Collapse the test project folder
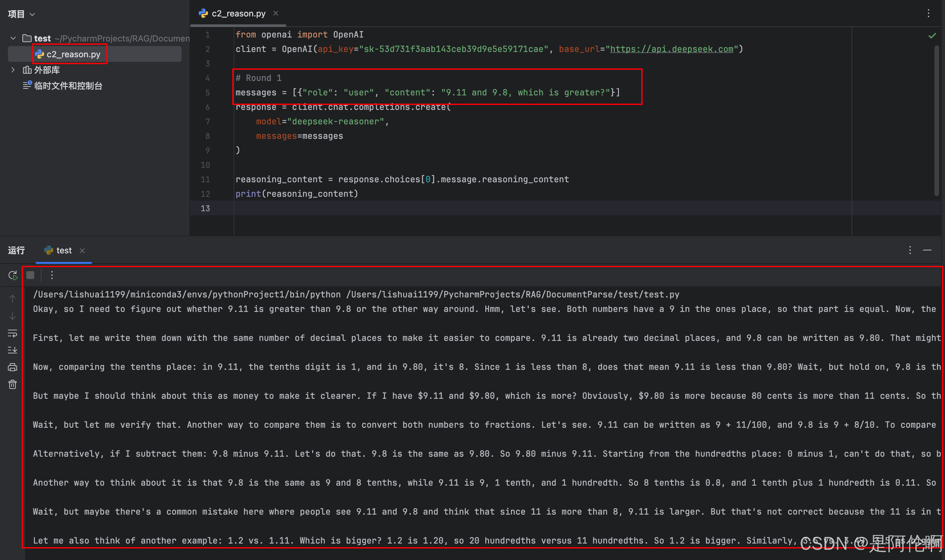This screenshot has height=560, width=945. pyautogui.click(x=13, y=38)
